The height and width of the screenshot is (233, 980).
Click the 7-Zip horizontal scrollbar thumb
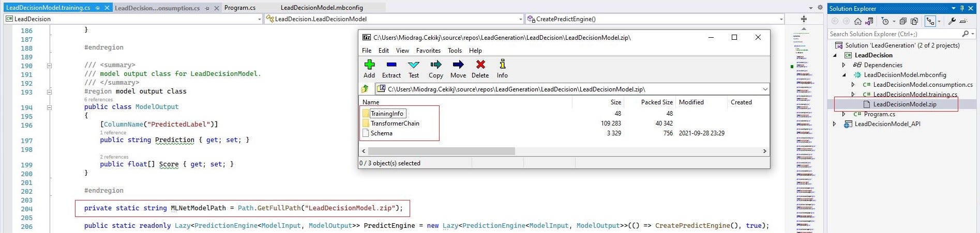click(441, 151)
